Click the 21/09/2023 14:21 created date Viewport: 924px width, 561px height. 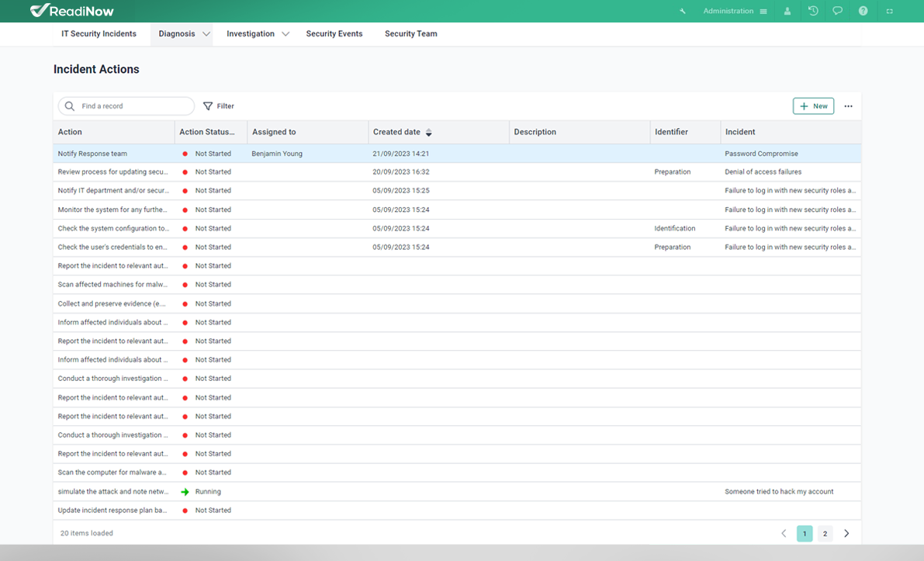tap(401, 154)
